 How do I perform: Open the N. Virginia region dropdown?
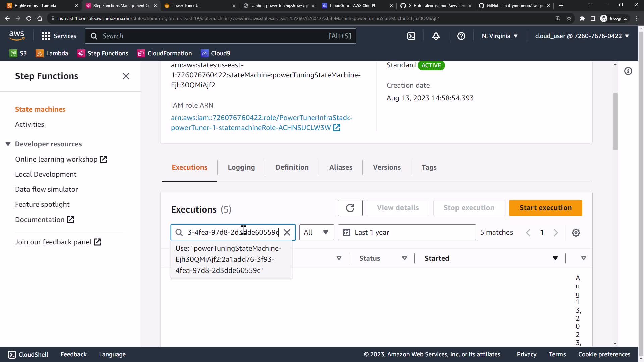pos(499,36)
